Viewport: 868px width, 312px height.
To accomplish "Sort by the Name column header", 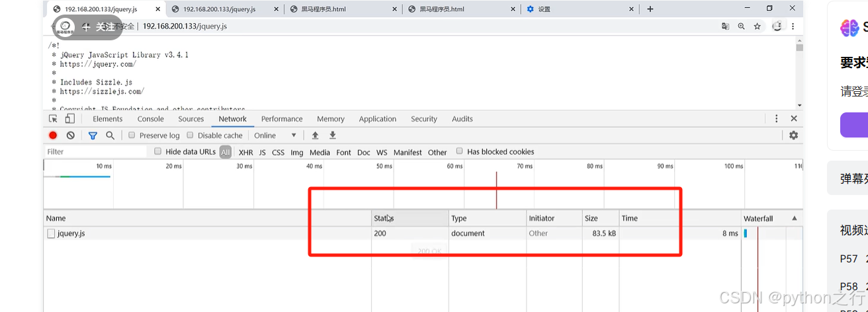I will 208,218.
